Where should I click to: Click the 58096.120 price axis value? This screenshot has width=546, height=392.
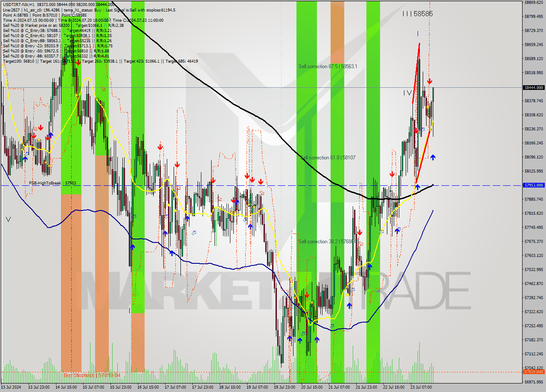point(534,157)
